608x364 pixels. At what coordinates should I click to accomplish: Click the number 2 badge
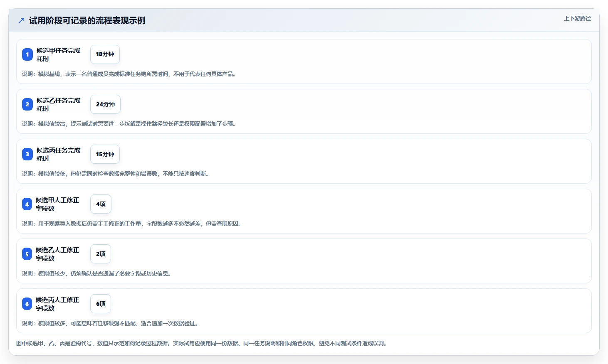27,104
